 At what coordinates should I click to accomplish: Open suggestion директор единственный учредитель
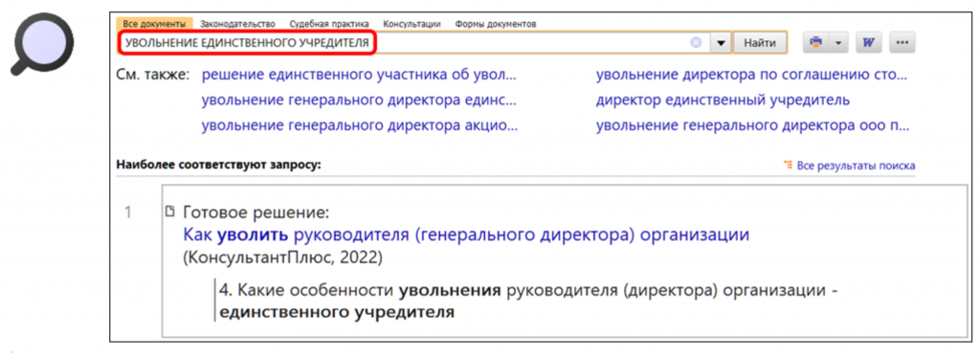(724, 100)
